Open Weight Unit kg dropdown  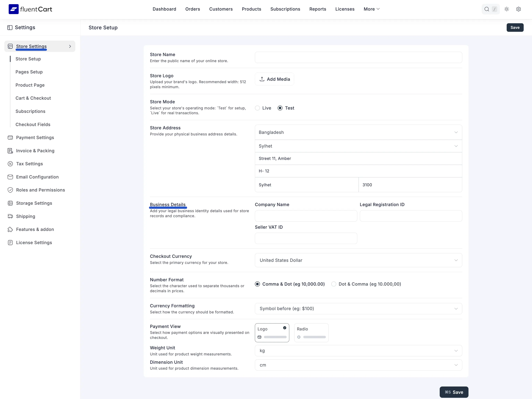pyautogui.click(x=358, y=351)
